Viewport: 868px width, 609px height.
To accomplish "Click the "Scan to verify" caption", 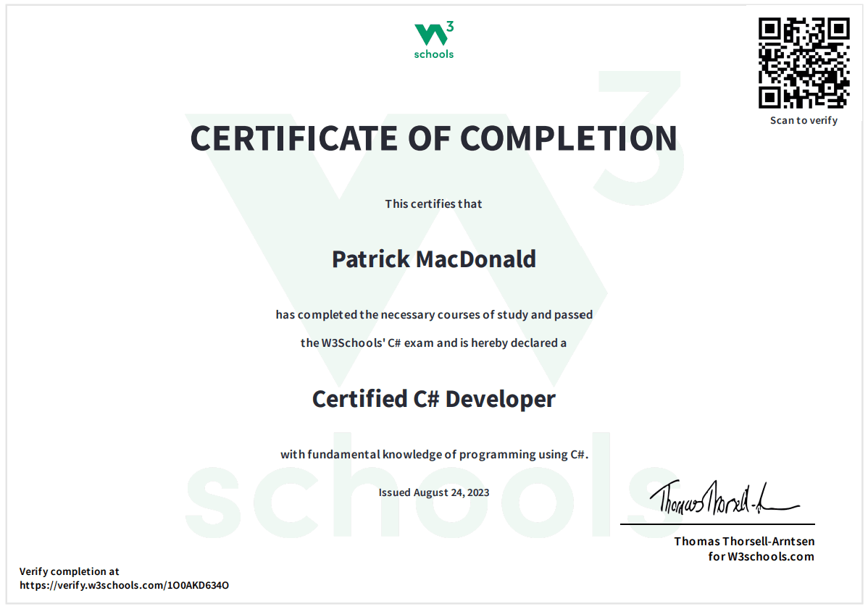I will [x=804, y=120].
